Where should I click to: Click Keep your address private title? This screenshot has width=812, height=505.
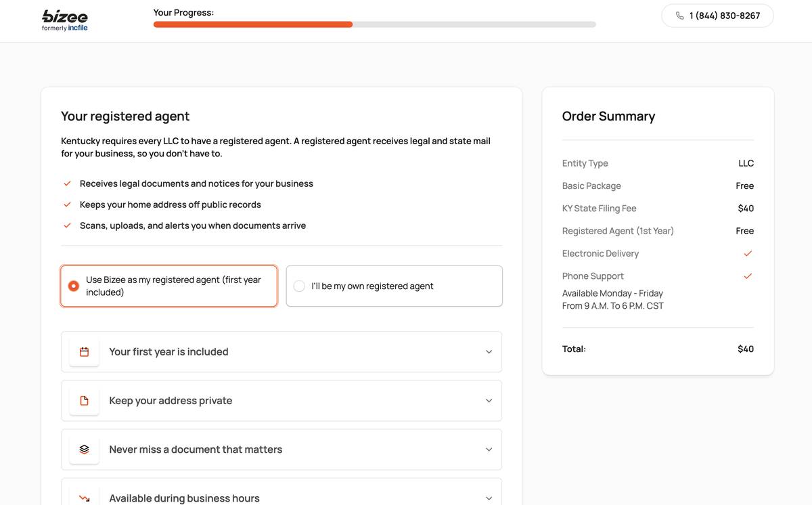171,401
